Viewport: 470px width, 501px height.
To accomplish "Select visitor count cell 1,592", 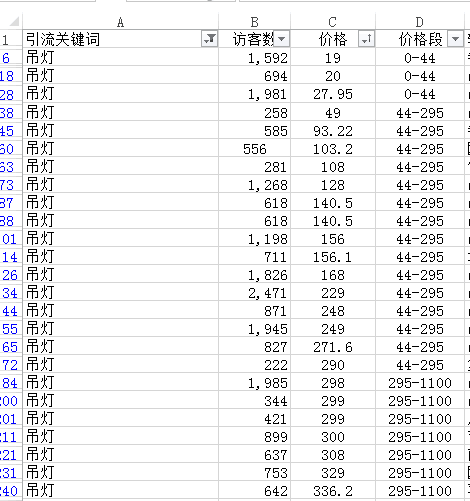I will point(254,57).
